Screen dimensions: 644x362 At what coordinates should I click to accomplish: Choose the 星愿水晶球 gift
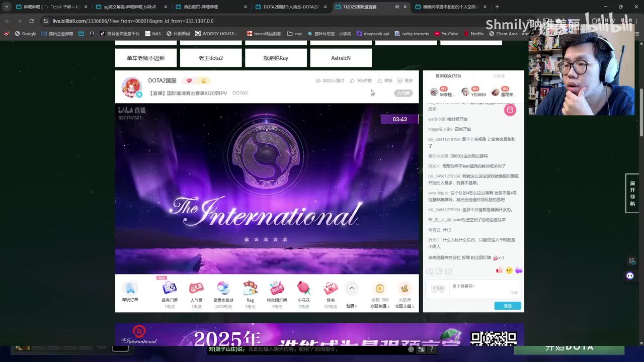pos(223,288)
